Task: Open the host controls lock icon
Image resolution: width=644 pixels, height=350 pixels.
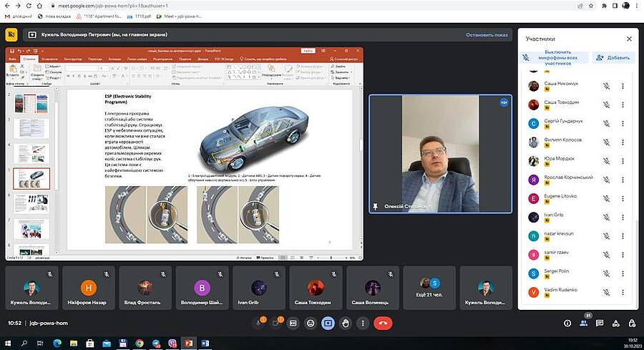Action: (632, 323)
